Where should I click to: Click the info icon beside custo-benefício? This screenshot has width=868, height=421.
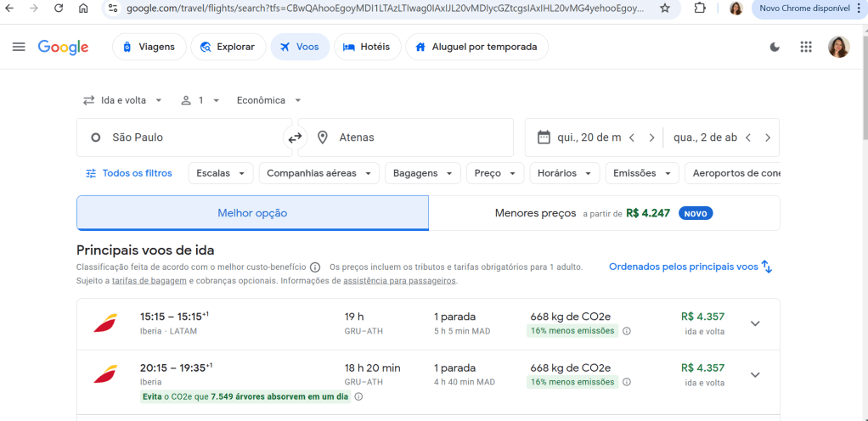pos(315,267)
